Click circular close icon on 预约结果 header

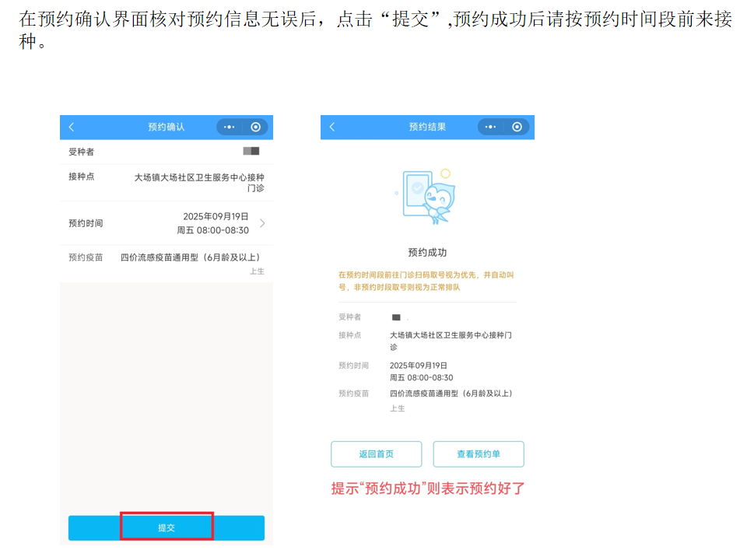coord(517,127)
